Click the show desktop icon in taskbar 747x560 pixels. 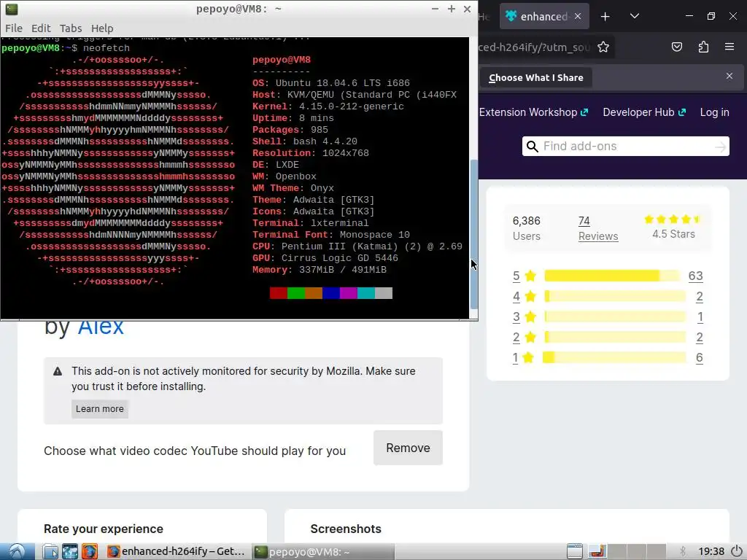[x=575, y=551]
